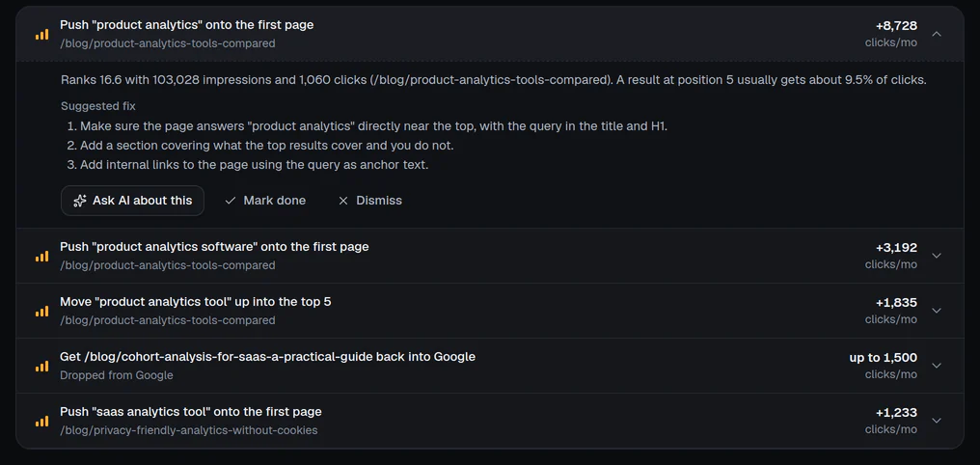The height and width of the screenshot is (465, 980).
Task: Click the +1,233 clicks/mo value
Action: [896, 413]
